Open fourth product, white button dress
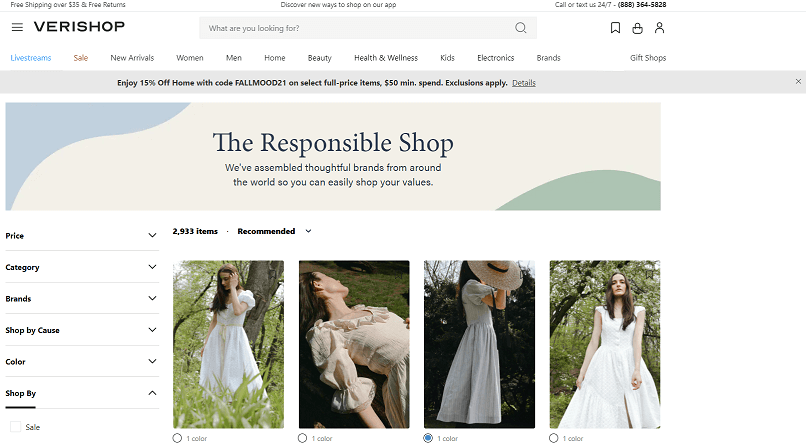Viewport: 806px width, 447px height. [605, 344]
